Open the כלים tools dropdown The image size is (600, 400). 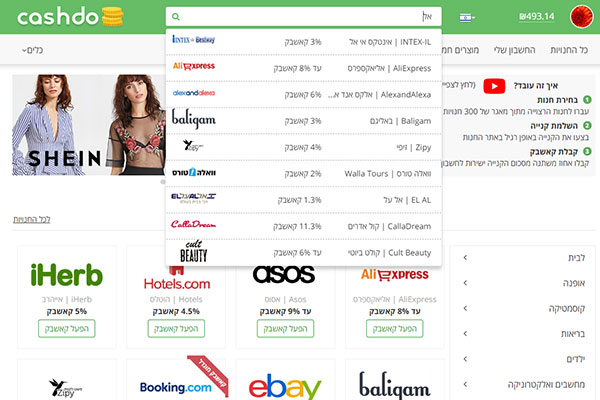tap(33, 50)
